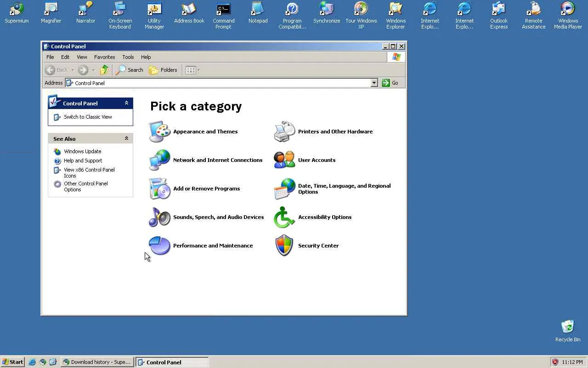
Task: Click Switch to Classic View link
Action: 88,117
